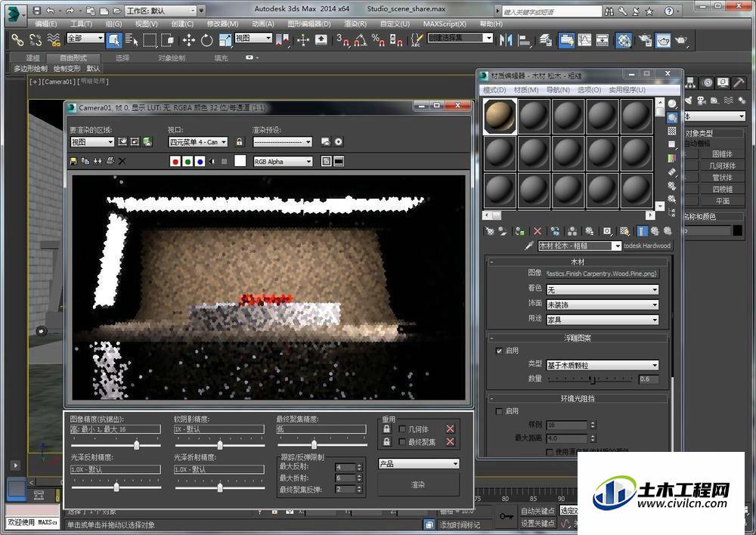Image resolution: width=756 pixels, height=535 pixels.
Task: Open the Utilities hammer panel tab
Action: [739, 83]
